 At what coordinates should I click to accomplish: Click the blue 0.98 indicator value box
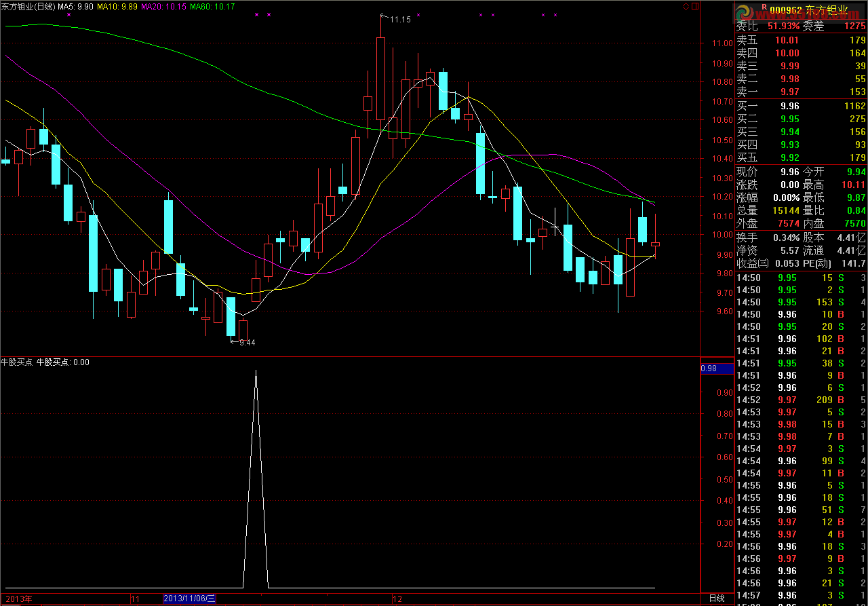717,368
